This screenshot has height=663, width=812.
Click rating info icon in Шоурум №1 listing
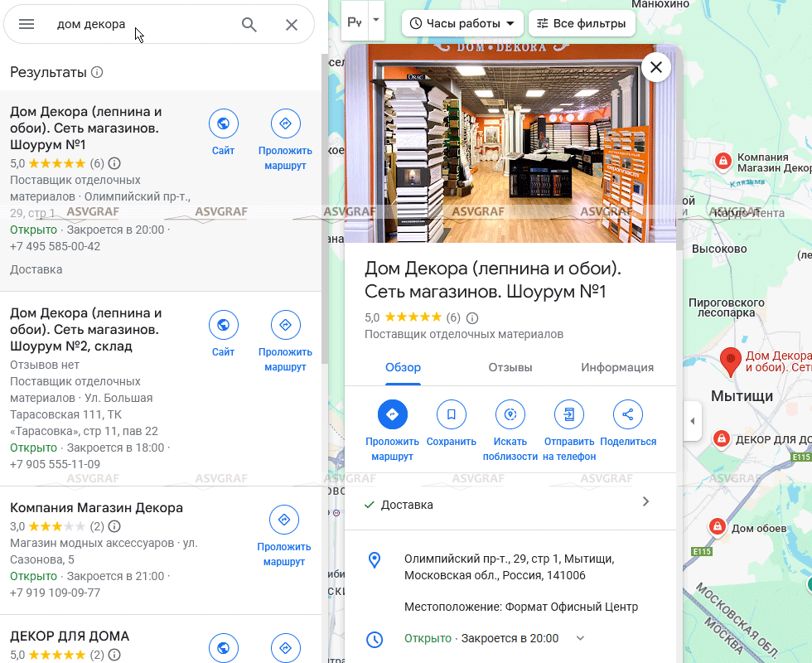(114, 164)
